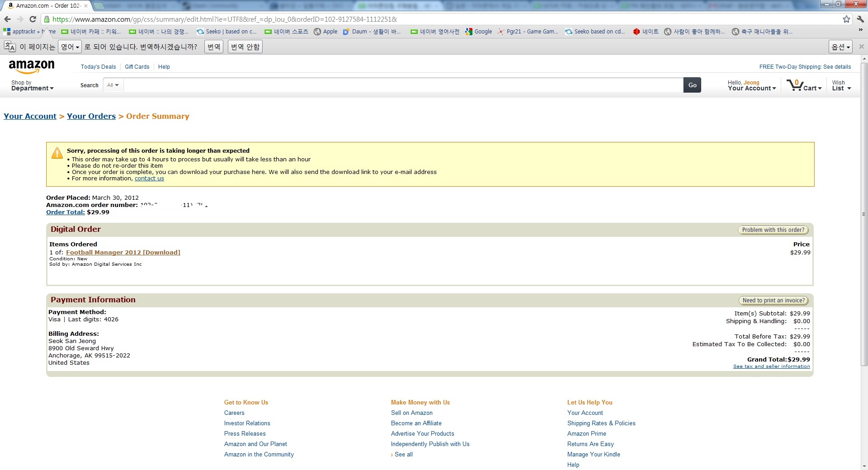868x470 pixels.
Task: Expand Shop by Department menu
Action: pos(32,85)
